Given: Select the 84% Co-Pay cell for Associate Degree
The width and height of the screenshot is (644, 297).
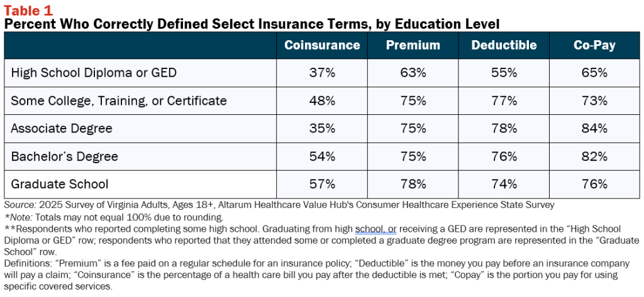Looking at the screenshot, I should pos(594,128).
